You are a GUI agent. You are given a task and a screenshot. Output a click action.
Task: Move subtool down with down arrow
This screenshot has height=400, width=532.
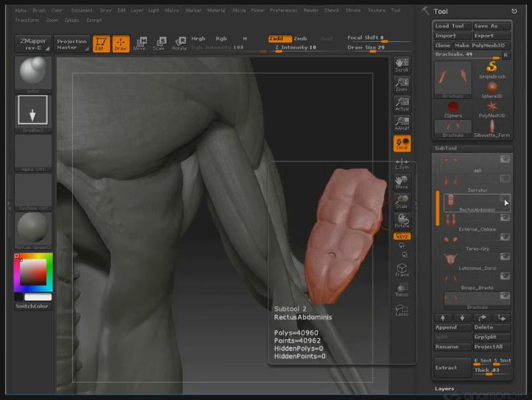point(462,318)
